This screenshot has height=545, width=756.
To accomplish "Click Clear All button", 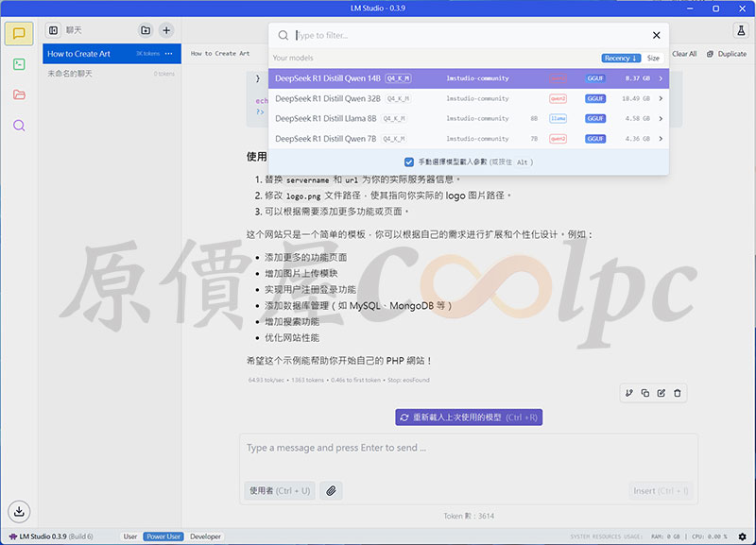I will [x=684, y=54].
